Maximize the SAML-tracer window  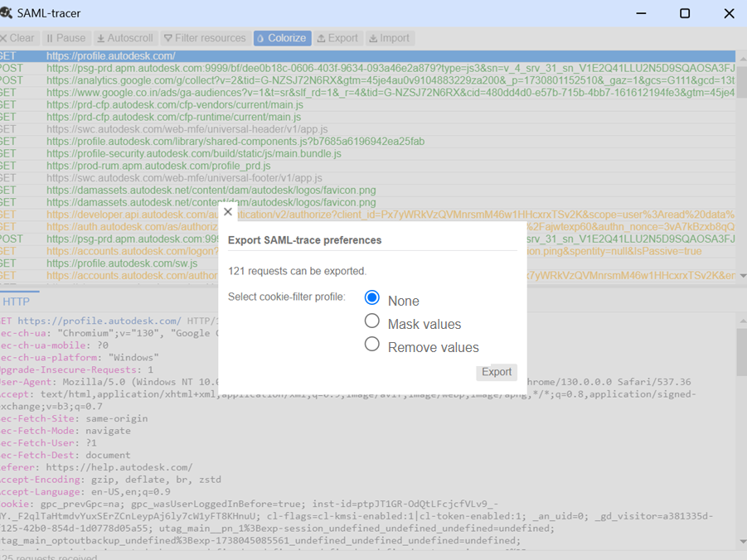(x=685, y=13)
